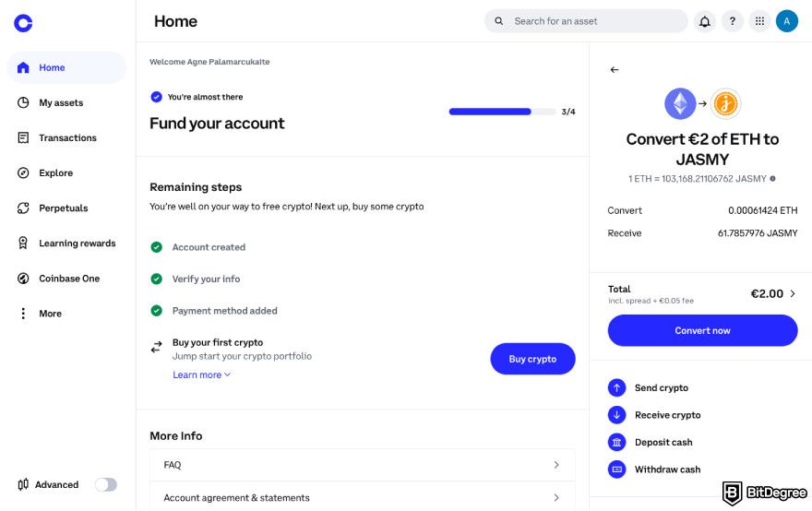812x511 pixels.
Task: Click the Search for an asset field
Action: click(x=586, y=21)
